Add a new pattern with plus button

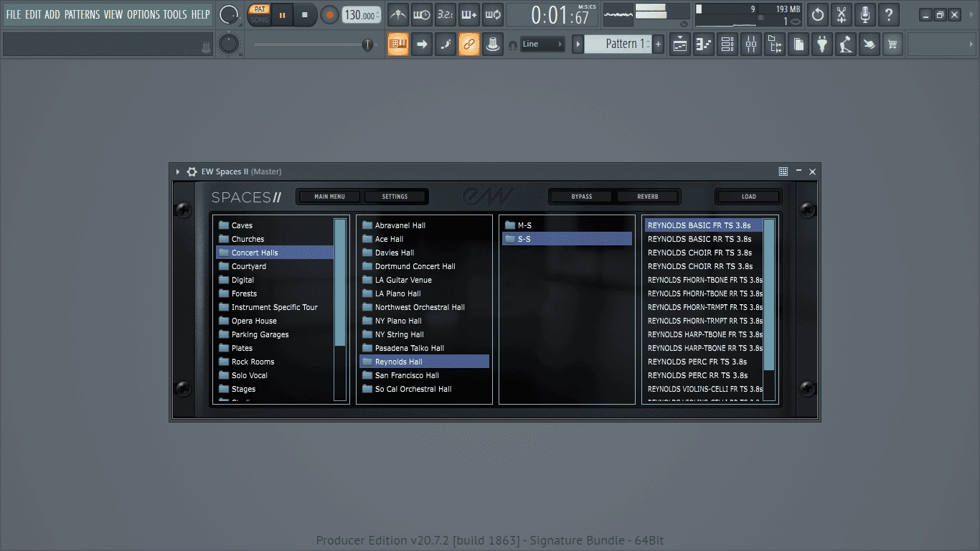[x=658, y=44]
